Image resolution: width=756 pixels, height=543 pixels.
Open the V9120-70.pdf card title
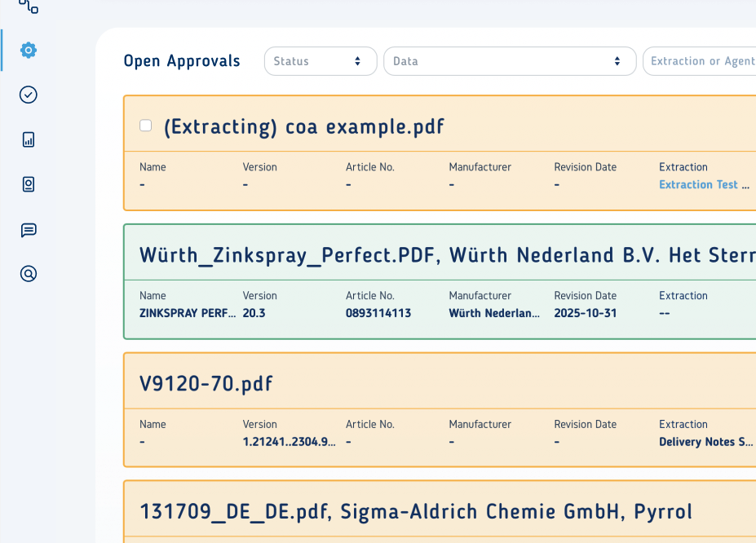click(x=206, y=383)
